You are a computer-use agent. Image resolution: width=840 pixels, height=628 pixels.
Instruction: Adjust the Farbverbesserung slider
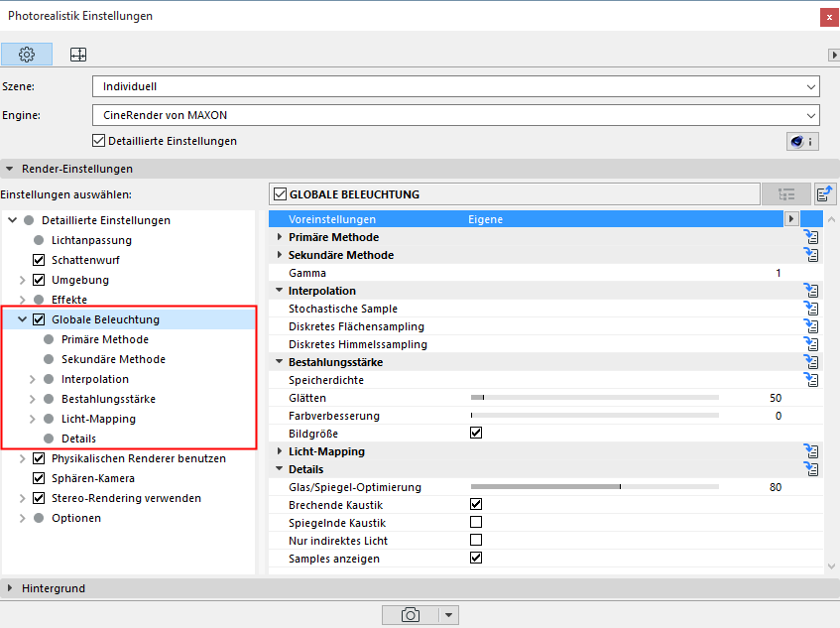(x=595, y=415)
